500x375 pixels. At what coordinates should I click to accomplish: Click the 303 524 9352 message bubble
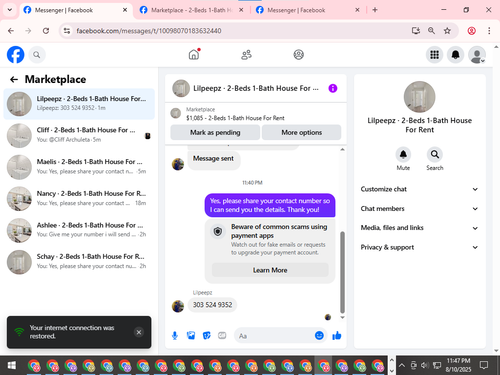[x=212, y=305]
